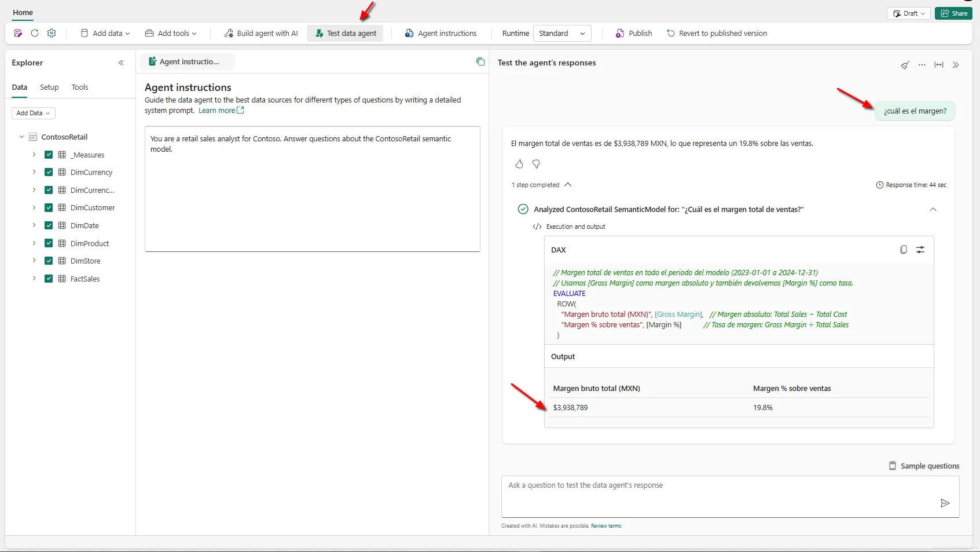Click the DimDate table icon
980x552 pixels.
click(x=62, y=225)
